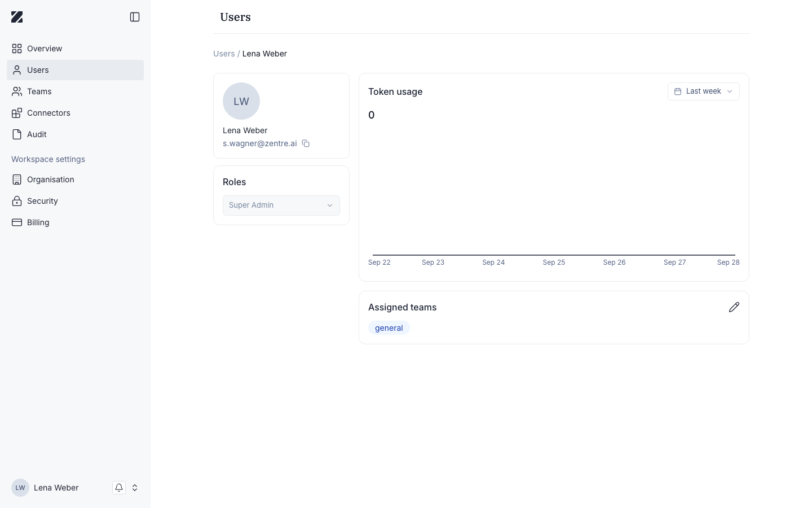Collapse the sidebar panel toggle

click(x=135, y=17)
